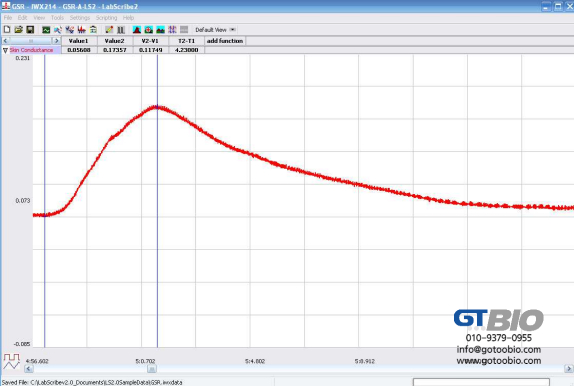Open the View menu
574x386 pixels.
[x=39, y=18]
